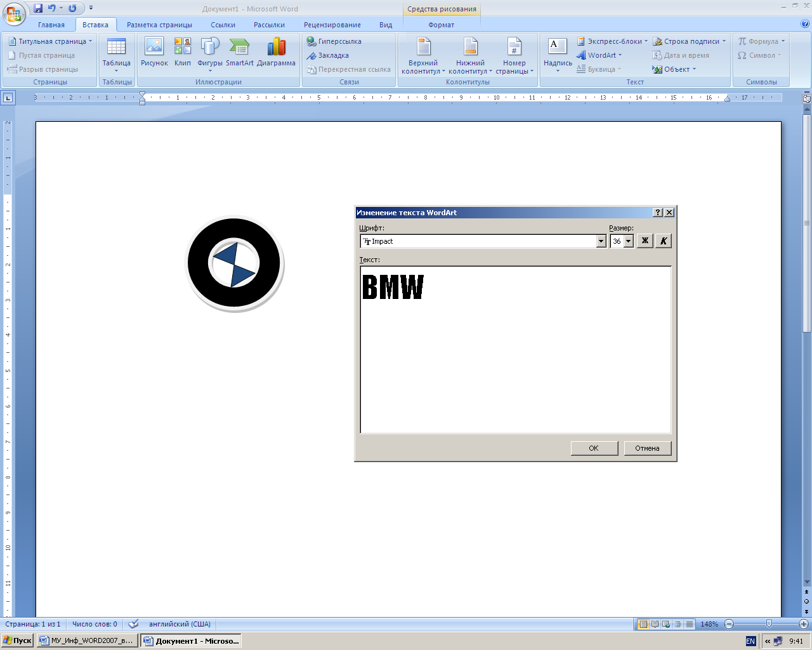This screenshot has height=650, width=812.
Task: Open Клип clip art pane
Action: pyautogui.click(x=183, y=53)
